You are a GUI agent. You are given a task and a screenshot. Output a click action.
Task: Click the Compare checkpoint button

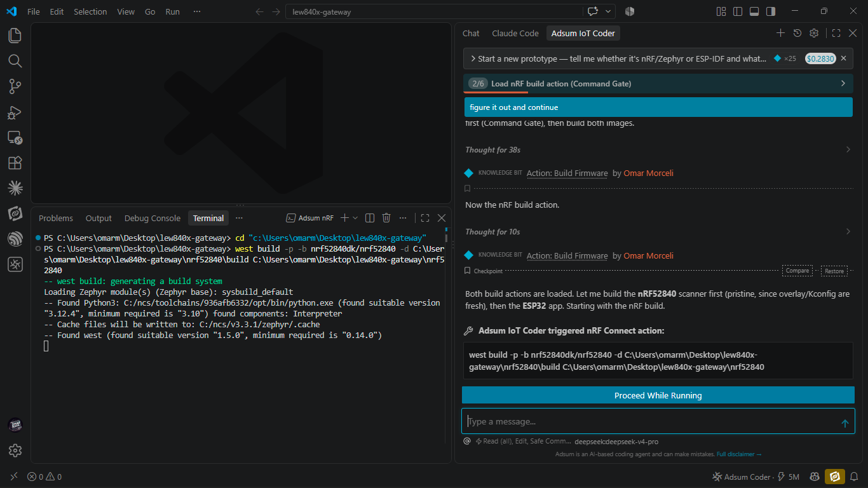797,271
